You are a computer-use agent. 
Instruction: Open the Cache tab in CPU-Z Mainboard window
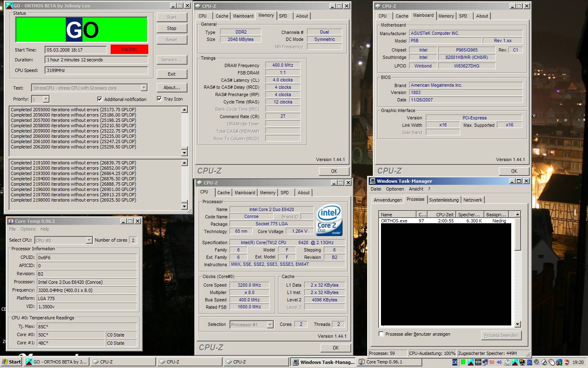pyautogui.click(x=402, y=16)
